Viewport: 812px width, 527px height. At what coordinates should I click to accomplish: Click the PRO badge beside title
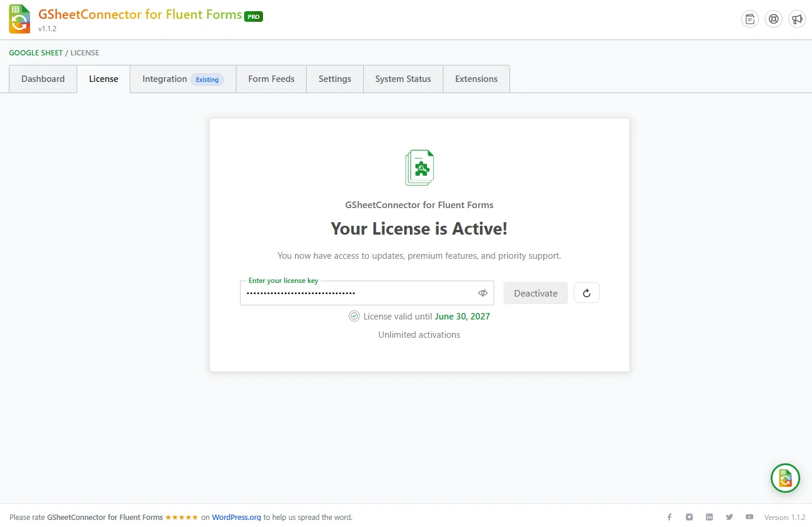pyautogui.click(x=254, y=17)
